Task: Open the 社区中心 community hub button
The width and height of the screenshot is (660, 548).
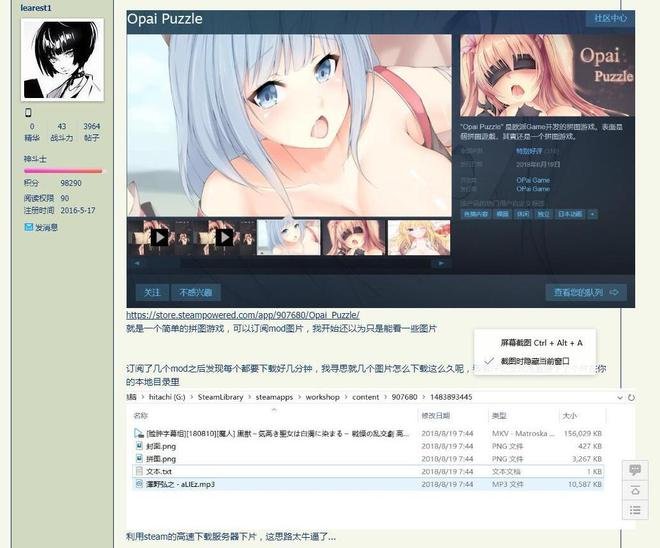Action: coord(610,18)
